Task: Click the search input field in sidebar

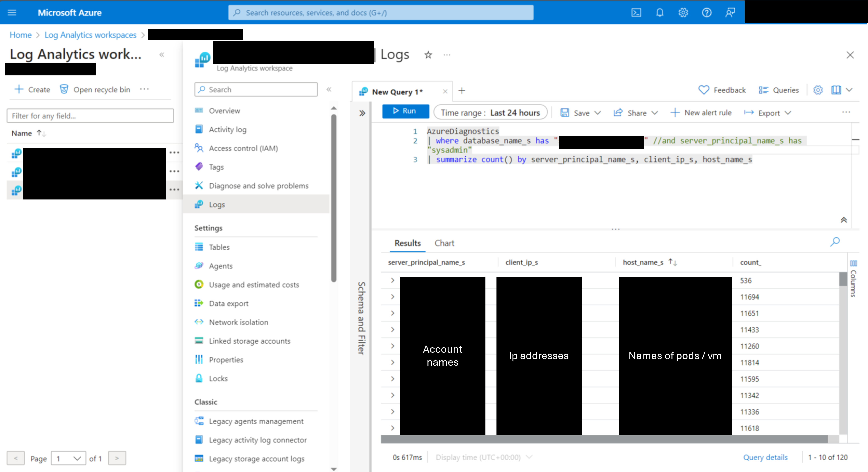Action: point(257,89)
